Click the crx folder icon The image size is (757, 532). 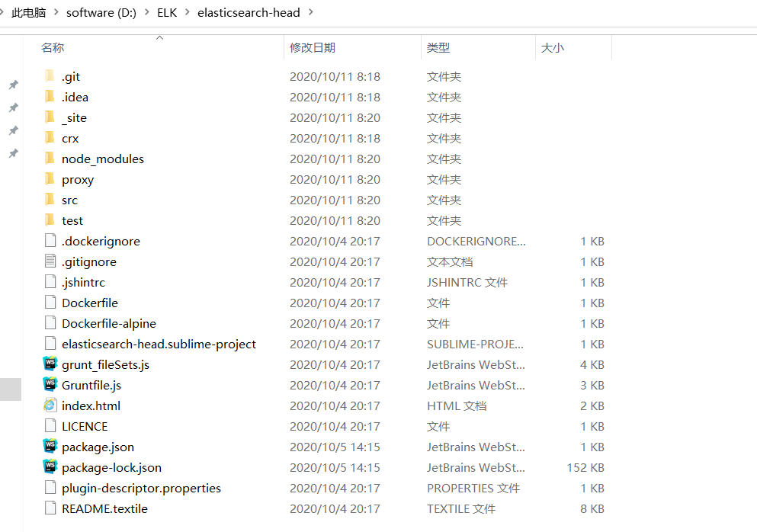coord(50,138)
